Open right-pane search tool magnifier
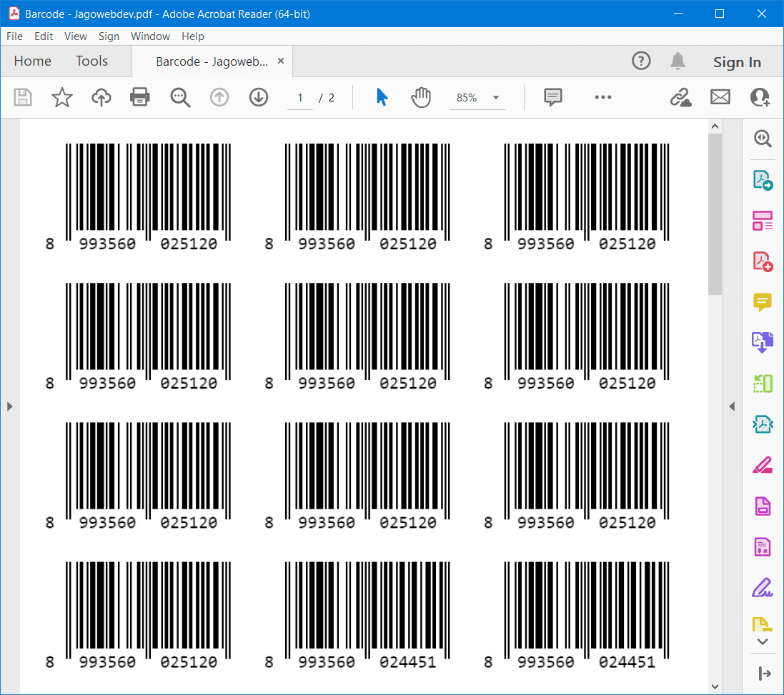This screenshot has height=695, width=784. [x=763, y=138]
